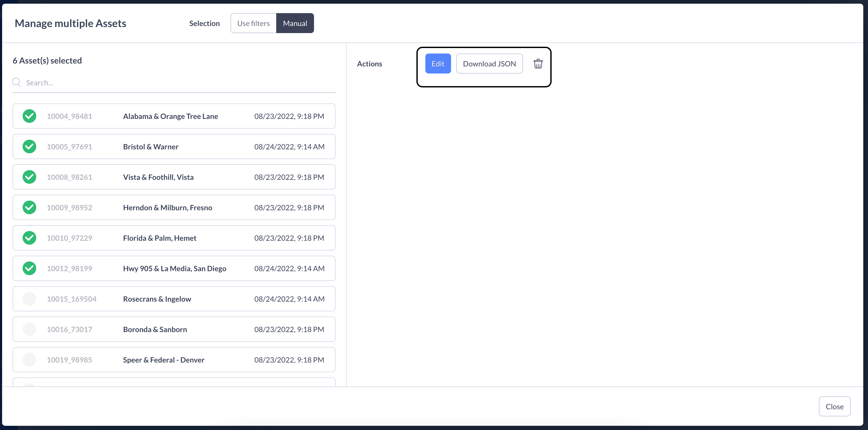Image resolution: width=868 pixels, height=430 pixels.
Task: Click the trash delete icon
Action: tap(538, 64)
